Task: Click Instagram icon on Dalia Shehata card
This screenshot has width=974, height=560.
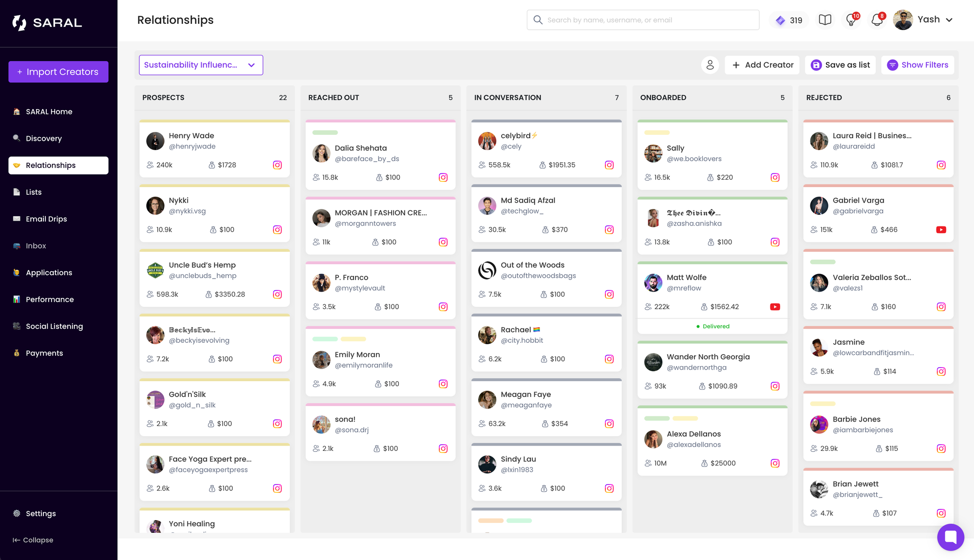Action: pyautogui.click(x=443, y=178)
